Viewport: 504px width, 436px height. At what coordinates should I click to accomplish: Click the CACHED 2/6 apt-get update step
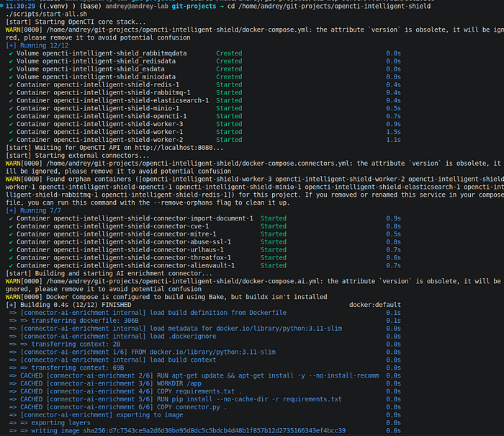click(x=204, y=375)
